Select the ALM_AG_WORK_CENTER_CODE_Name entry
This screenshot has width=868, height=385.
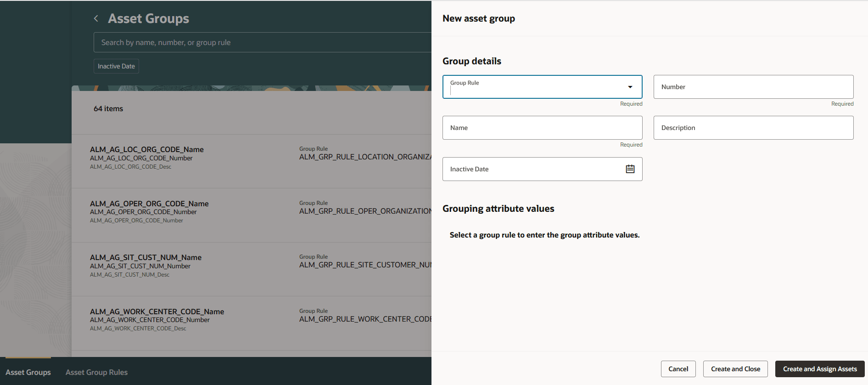coord(157,311)
